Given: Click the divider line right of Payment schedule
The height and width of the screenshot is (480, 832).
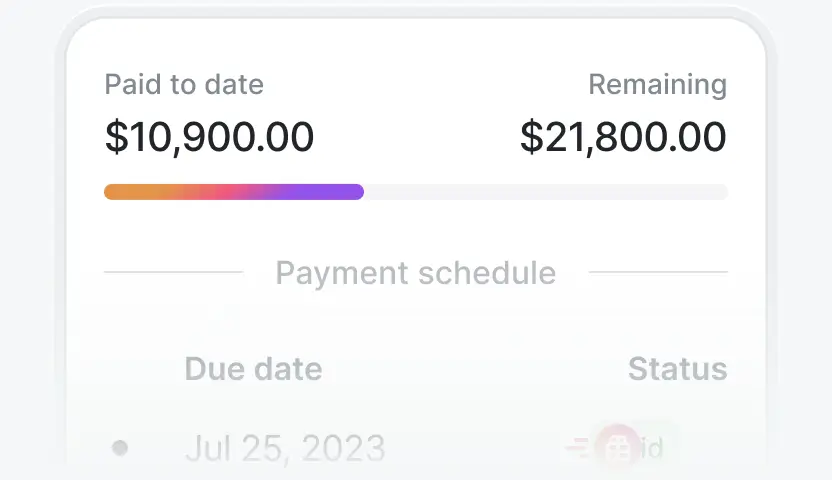Looking at the screenshot, I should [x=658, y=272].
